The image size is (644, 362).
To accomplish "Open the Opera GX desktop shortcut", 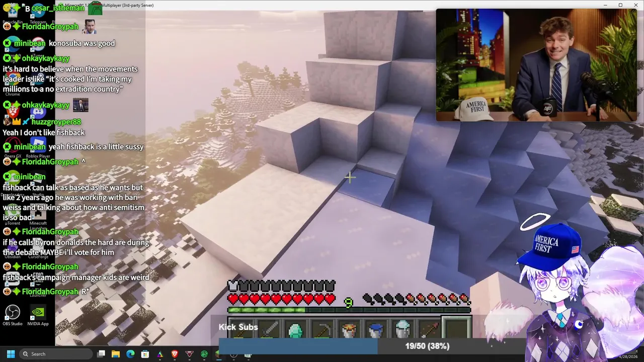I will (12, 148).
